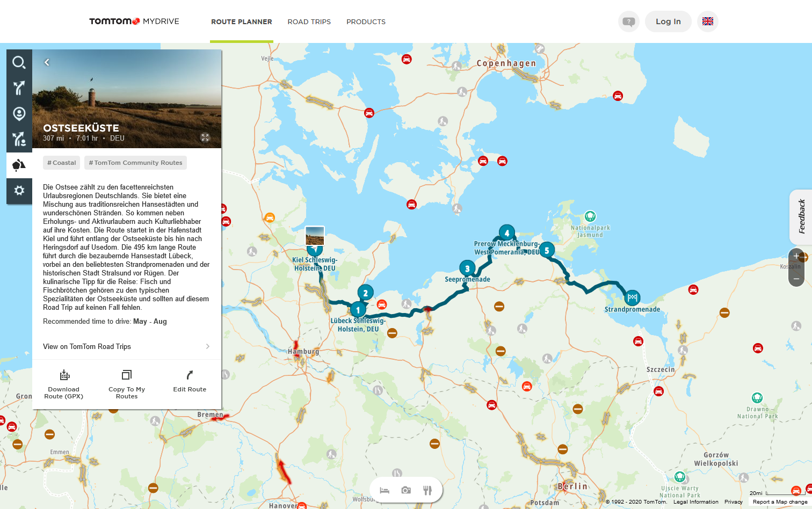Click the Copy To My Routes icon
The image size is (812, 509).
[x=127, y=375]
